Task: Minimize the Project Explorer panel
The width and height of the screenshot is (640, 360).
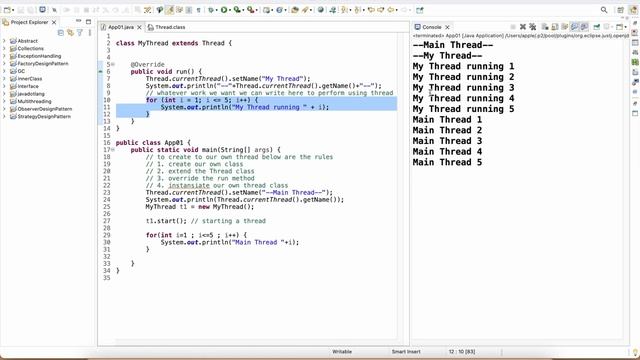Action: click(78, 21)
